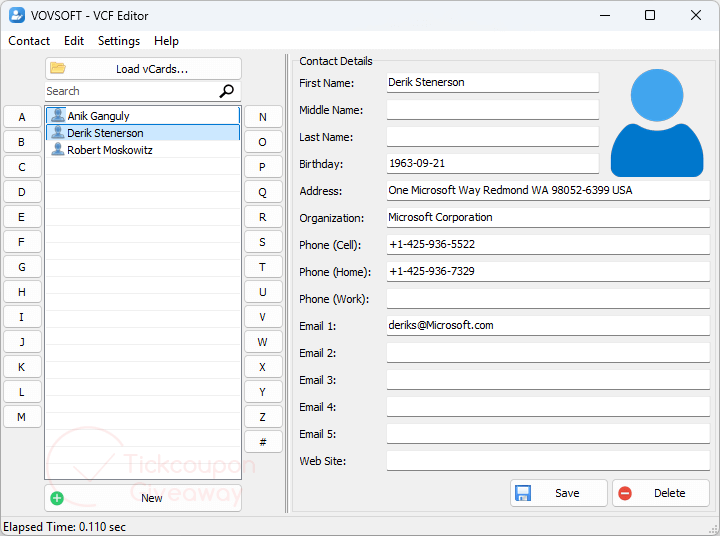720x536 pixels.
Task: Filter contacts by letter I
Action: tap(22, 317)
